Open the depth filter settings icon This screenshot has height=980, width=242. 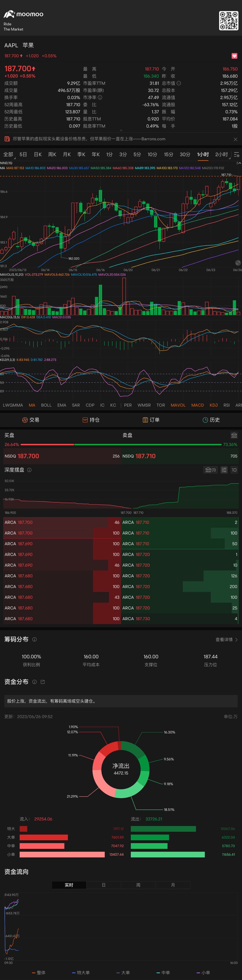[x=224, y=470]
